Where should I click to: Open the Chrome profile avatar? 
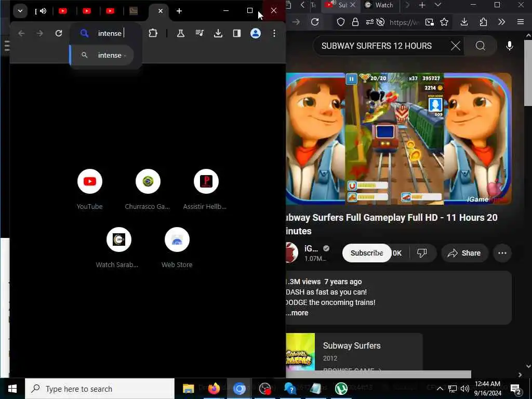256,33
